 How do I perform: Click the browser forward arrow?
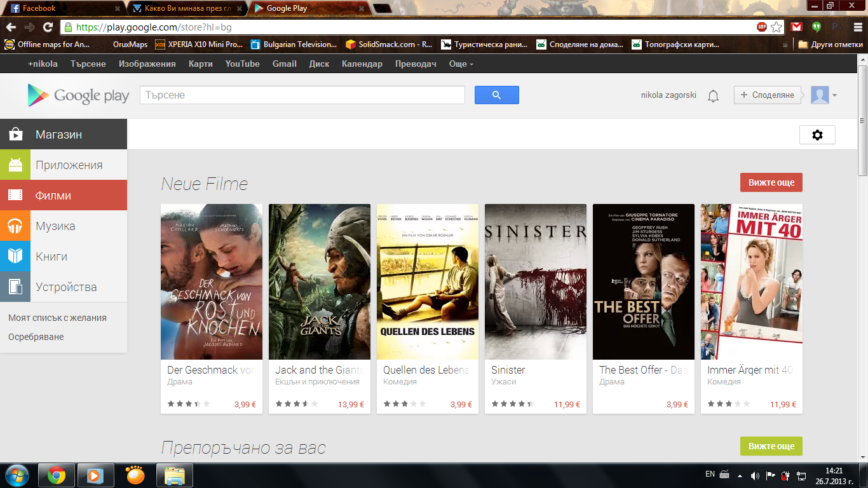point(29,27)
